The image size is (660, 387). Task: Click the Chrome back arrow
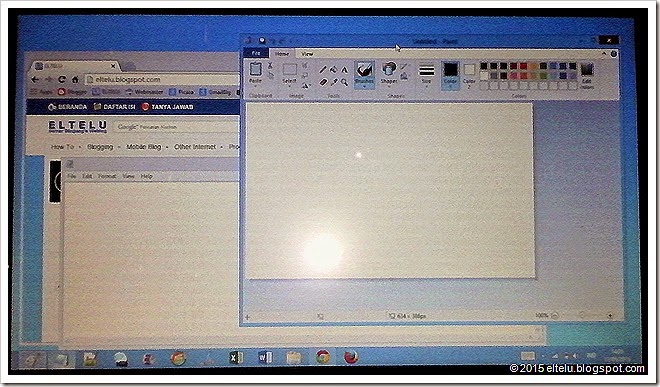(x=35, y=79)
